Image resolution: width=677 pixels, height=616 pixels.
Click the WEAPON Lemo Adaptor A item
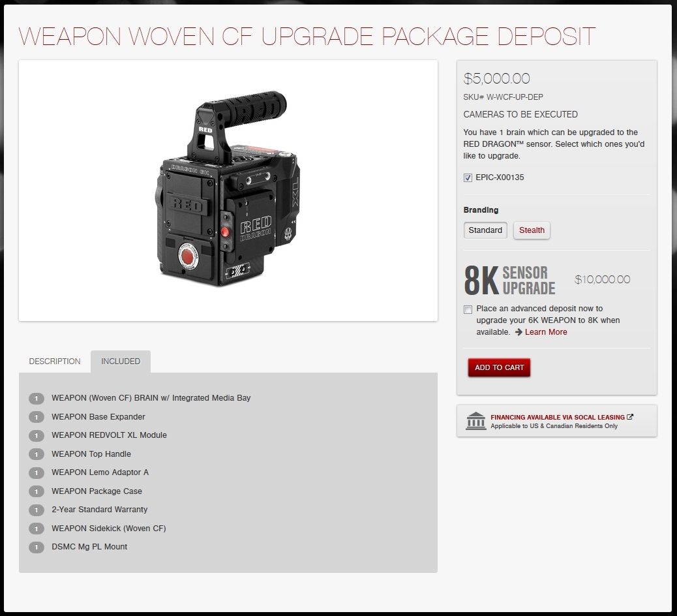(100, 472)
